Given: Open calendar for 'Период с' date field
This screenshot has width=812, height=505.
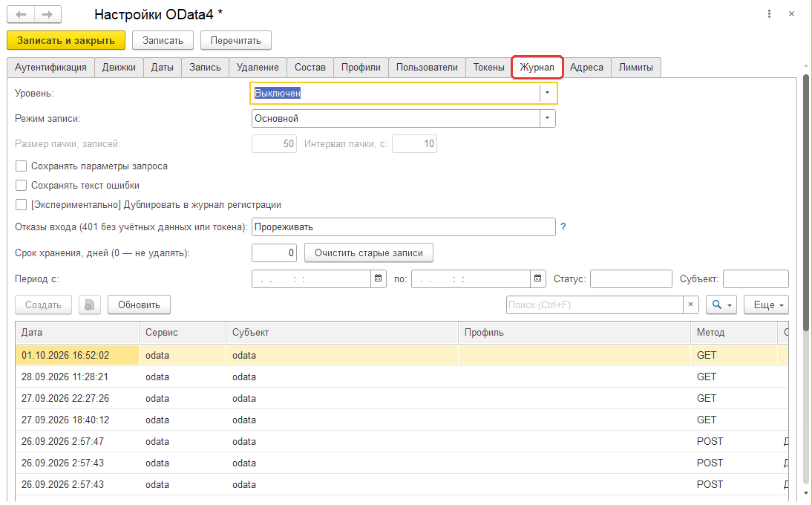Looking at the screenshot, I should pos(378,278).
